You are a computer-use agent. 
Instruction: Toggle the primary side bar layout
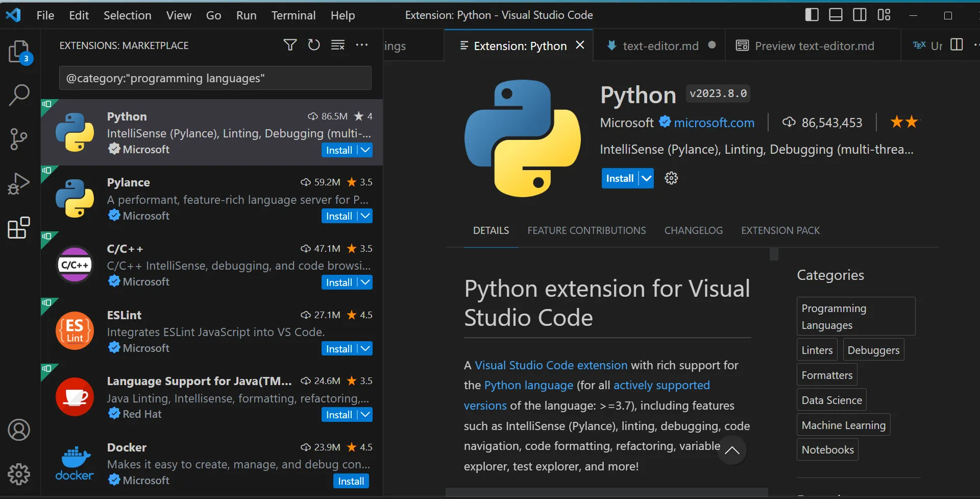pos(812,15)
